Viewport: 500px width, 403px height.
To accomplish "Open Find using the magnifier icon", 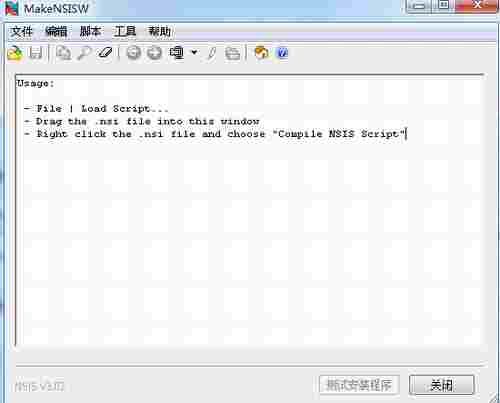I will click(84, 53).
